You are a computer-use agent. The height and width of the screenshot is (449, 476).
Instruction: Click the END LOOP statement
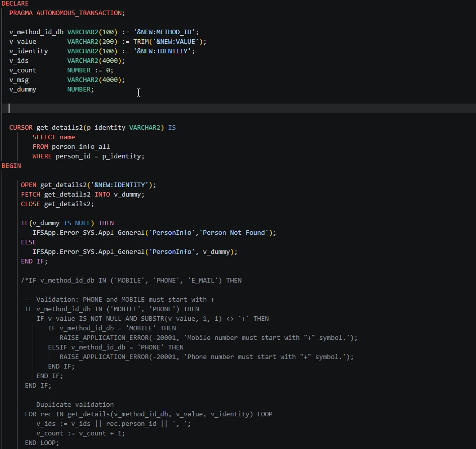42,442
